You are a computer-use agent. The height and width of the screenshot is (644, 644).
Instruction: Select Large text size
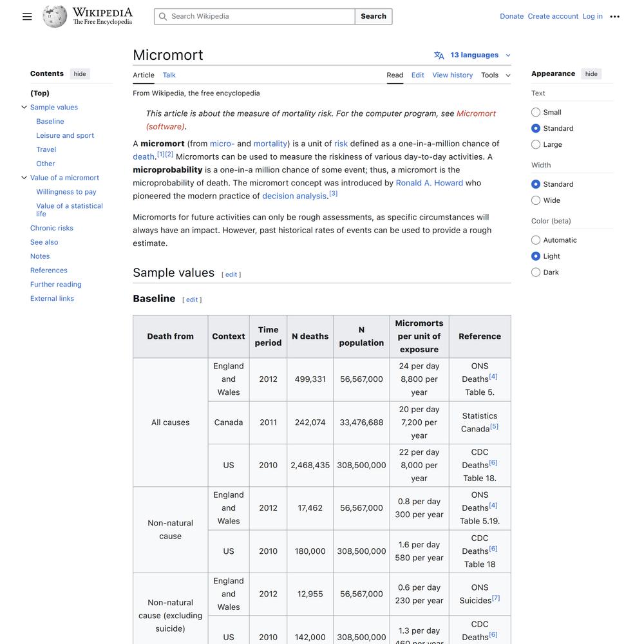(536, 144)
